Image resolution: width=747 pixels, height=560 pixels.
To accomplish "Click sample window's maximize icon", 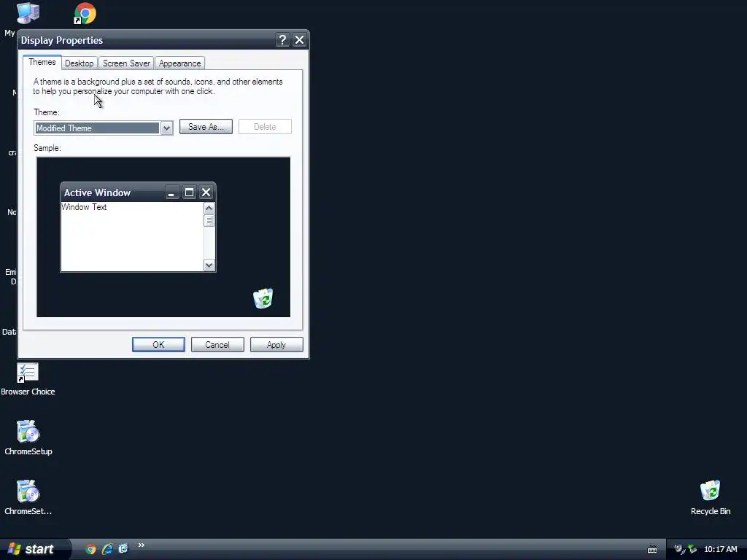I will coord(189,192).
